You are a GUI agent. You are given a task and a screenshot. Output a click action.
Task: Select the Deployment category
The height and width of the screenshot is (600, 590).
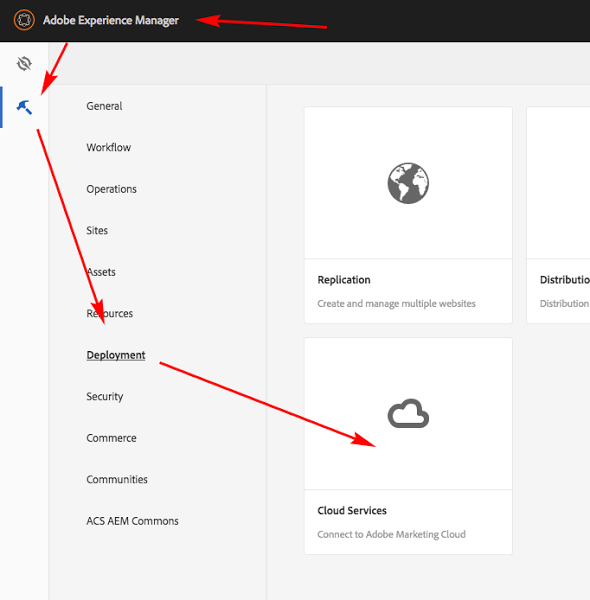click(x=116, y=355)
